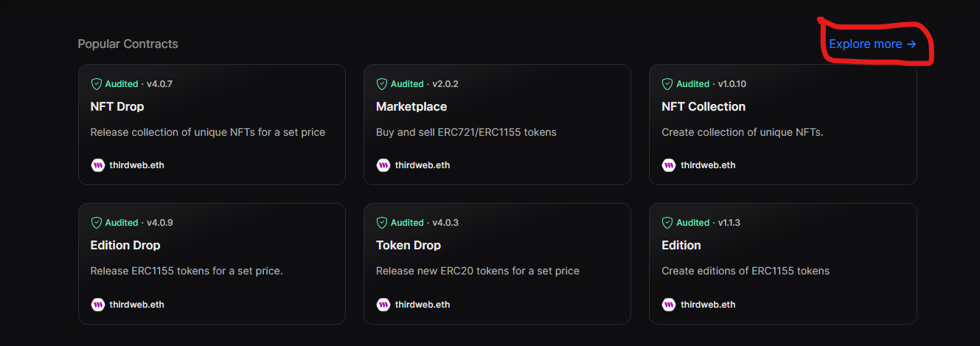This screenshot has width=980, height=346.
Task: Click the Audited shield icon on Edition Drop
Action: point(96,223)
